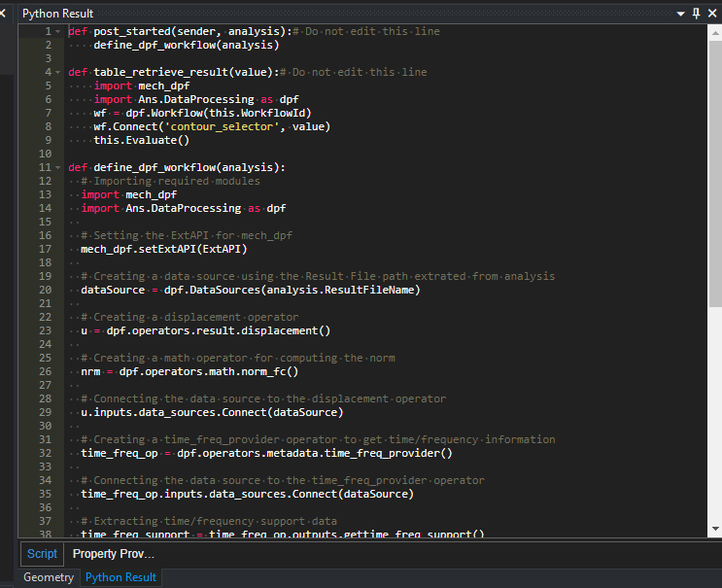Click comment '# Connecting the data source to the time_freq_provider operator'
Screen dimensions: 722x588
tap(283, 481)
